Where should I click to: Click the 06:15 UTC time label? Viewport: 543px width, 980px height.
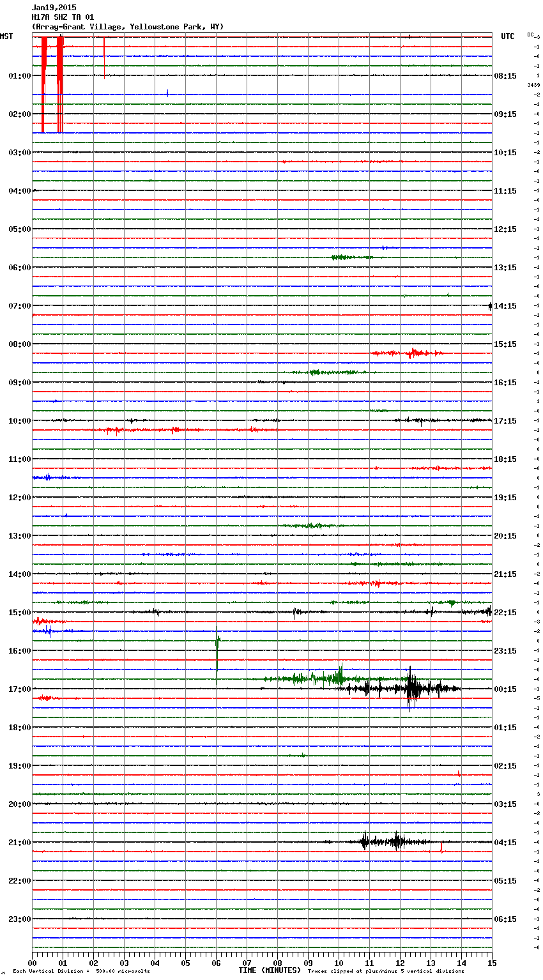[x=505, y=919]
